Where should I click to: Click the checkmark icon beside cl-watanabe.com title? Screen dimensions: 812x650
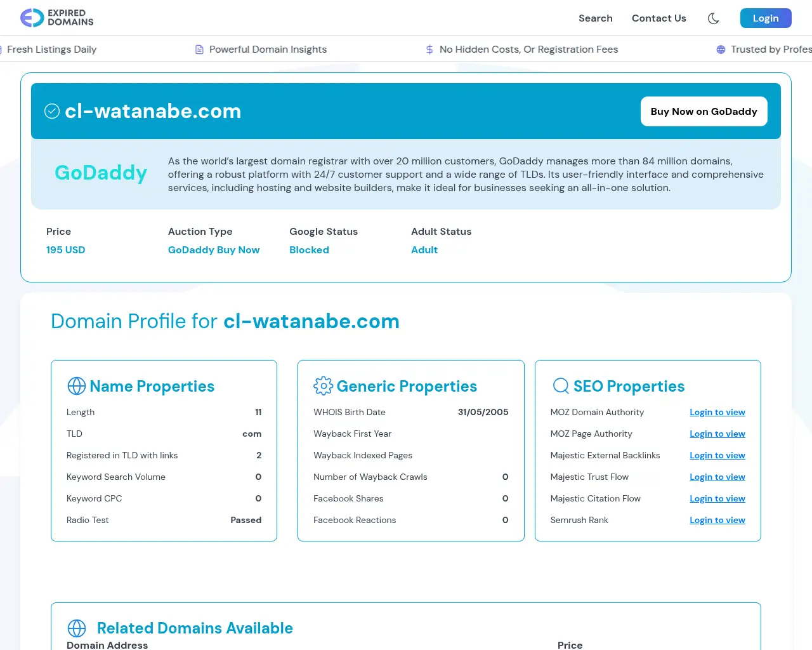coord(52,112)
